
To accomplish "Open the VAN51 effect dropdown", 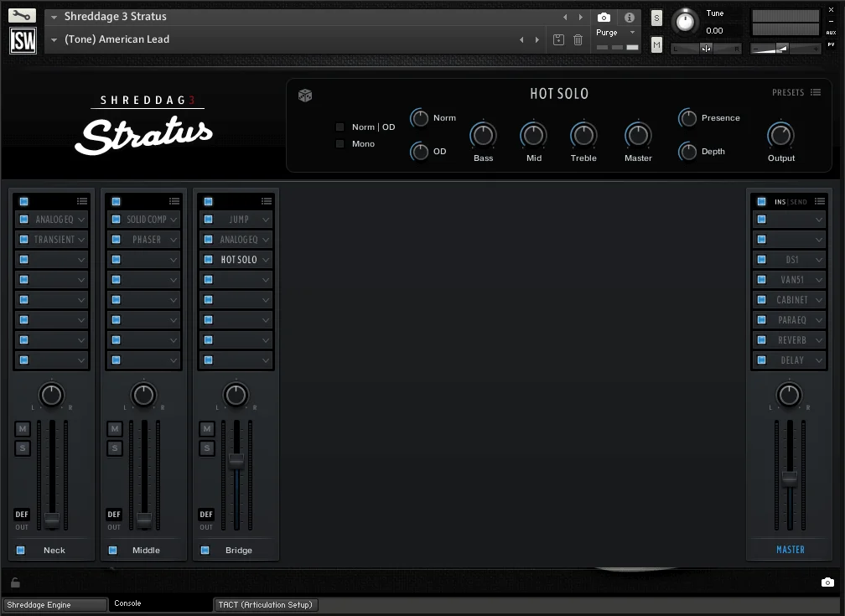I will click(x=819, y=280).
